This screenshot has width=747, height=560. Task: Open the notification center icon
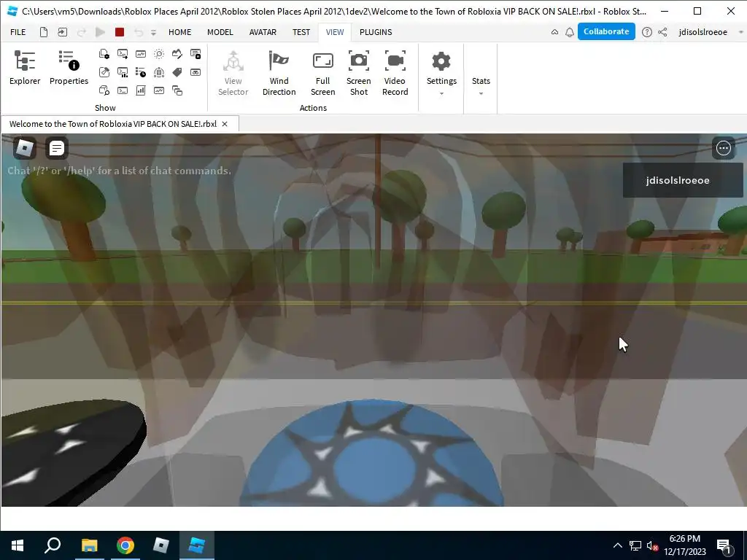coord(723,545)
